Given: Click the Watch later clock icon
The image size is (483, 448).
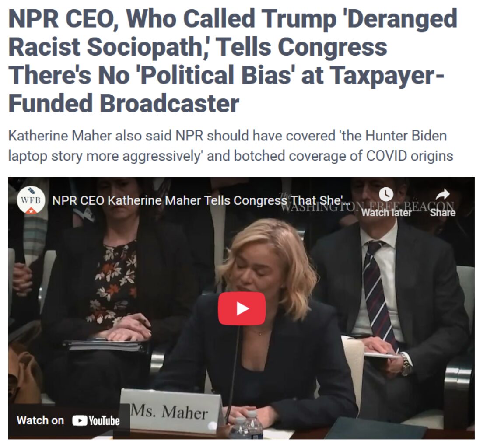Looking at the screenshot, I should coord(386,194).
